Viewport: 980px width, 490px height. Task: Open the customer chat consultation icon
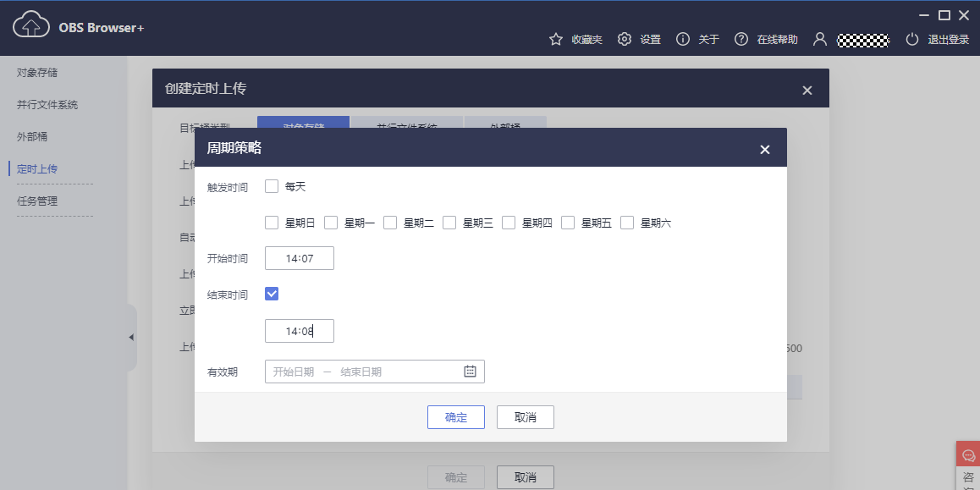(969, 455)
